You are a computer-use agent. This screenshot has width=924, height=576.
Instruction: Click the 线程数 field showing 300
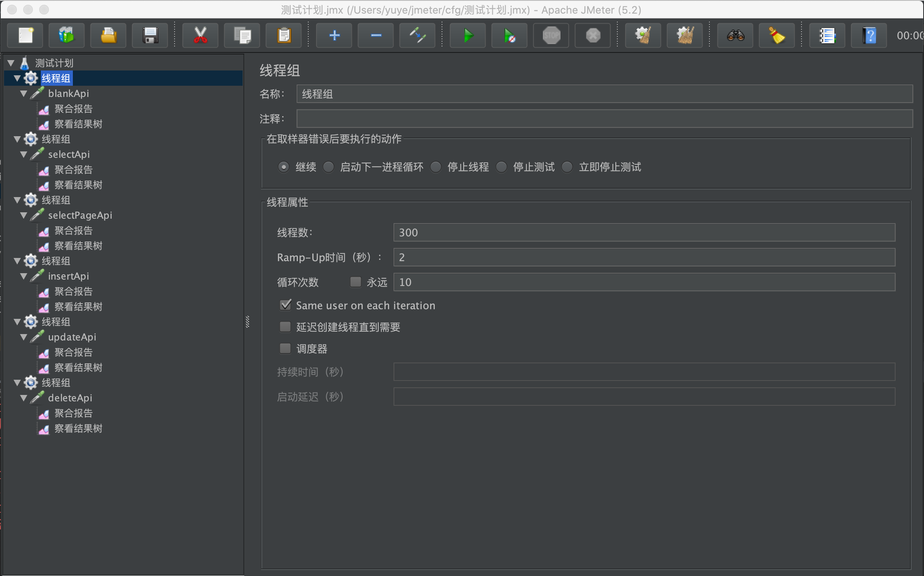click(x=645, y=232)
